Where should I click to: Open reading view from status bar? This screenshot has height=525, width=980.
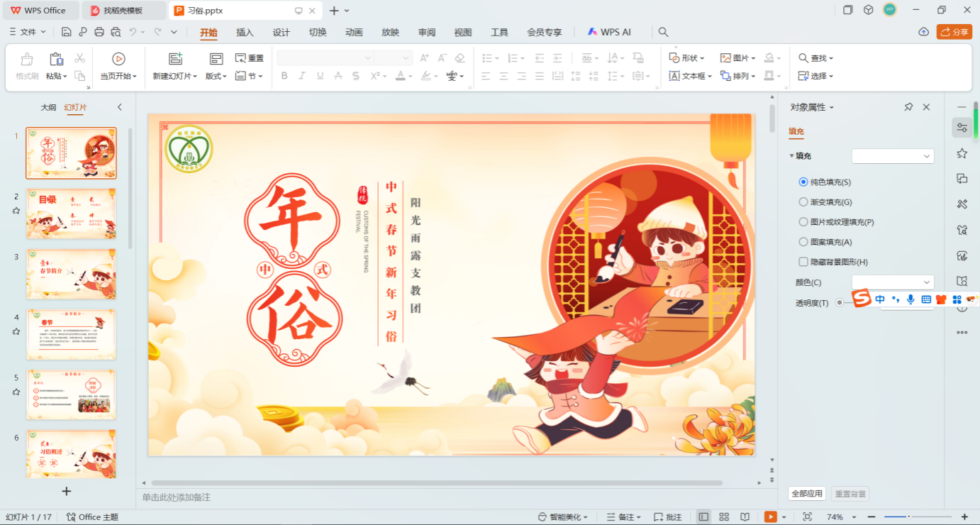[745, 517]
